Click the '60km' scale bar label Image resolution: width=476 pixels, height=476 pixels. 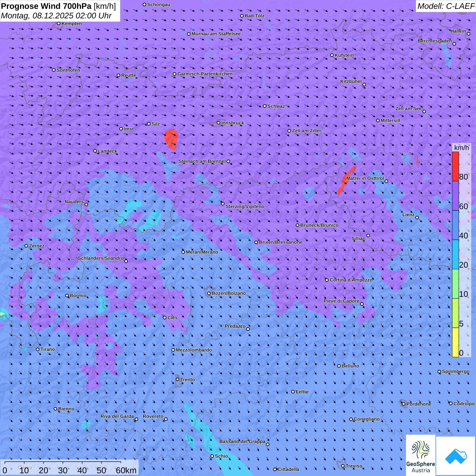point(126,470)
